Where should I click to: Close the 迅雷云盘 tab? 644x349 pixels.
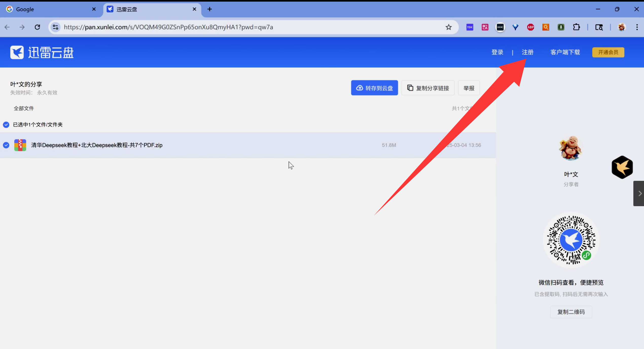pyautogui.click(x=194, y=9)
